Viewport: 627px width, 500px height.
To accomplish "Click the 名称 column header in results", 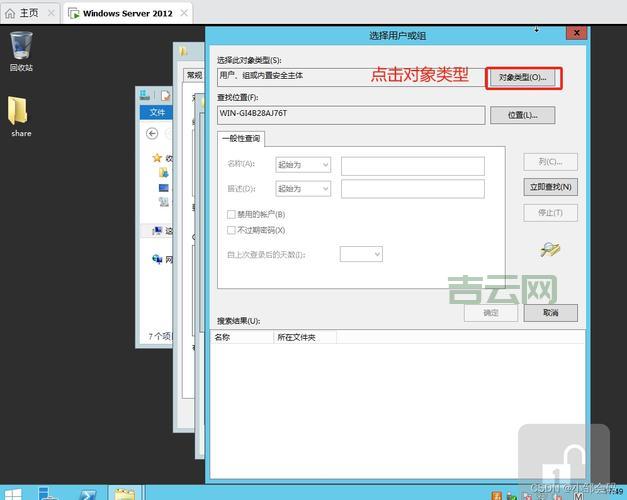I will click(242, 337).
